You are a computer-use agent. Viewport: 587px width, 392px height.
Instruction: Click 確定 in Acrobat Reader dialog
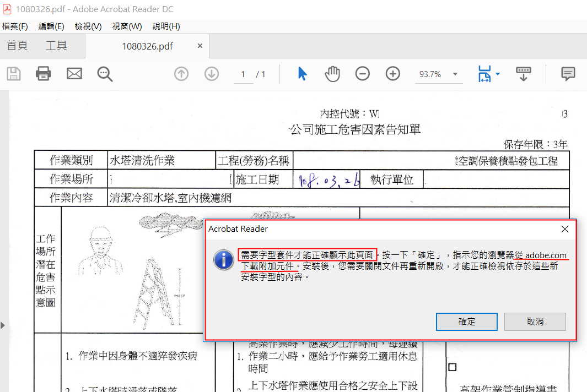click(466, 322)
